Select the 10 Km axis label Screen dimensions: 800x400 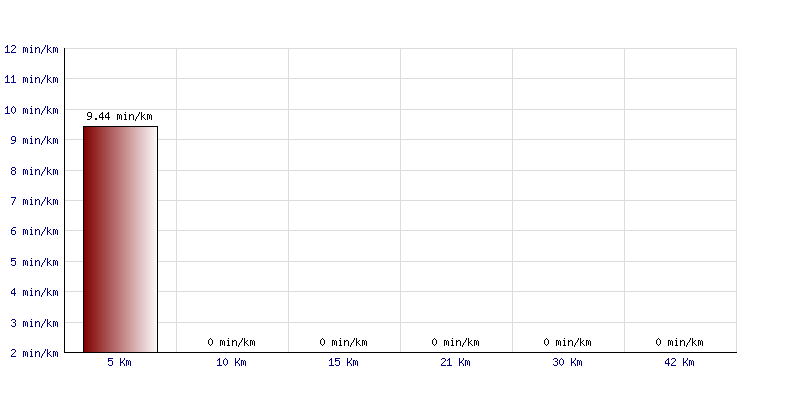pos(231,362)
